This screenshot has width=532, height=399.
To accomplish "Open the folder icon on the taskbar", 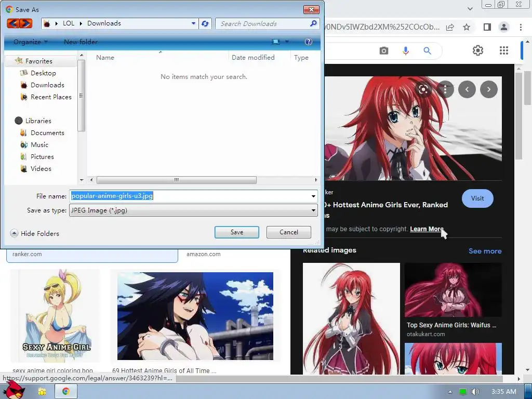I will [x=42, y=392].
